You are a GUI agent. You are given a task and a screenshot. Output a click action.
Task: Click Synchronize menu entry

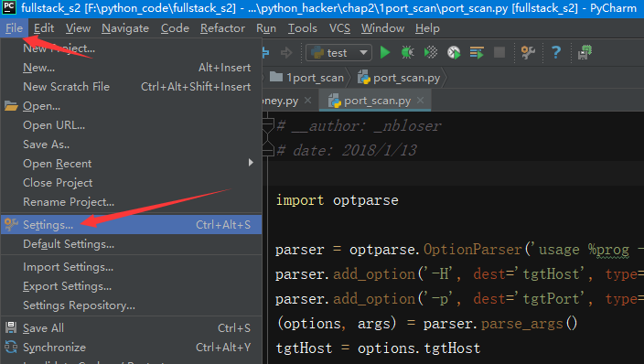click(132, 348)
